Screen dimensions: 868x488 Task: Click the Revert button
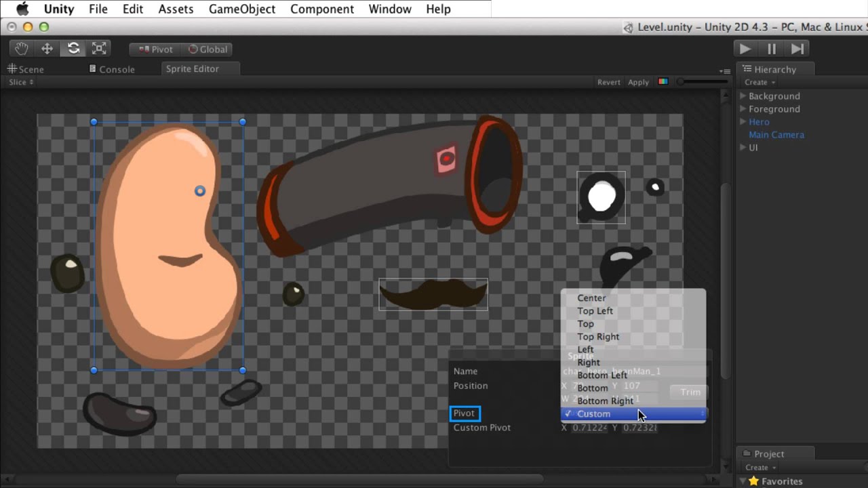click(x=608, y=82)
